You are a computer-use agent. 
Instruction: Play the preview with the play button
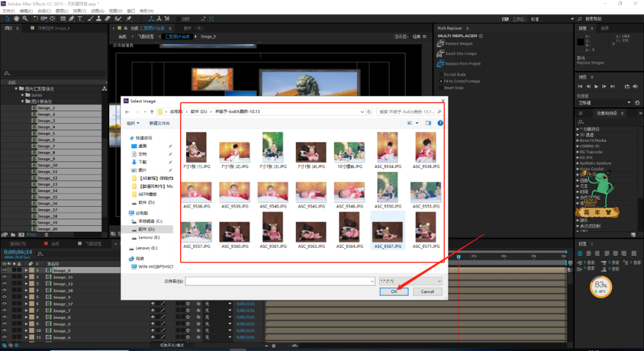pyautogui.click(x=596, y=86)
